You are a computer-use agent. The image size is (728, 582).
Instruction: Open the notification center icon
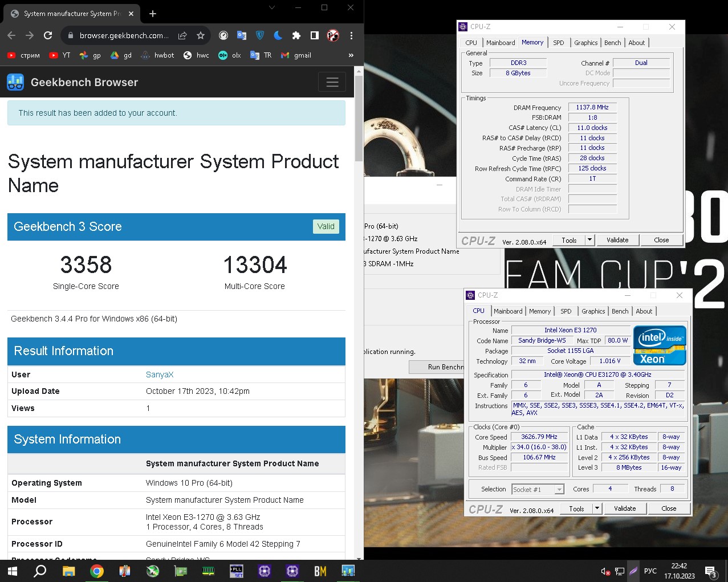[711, 571]
